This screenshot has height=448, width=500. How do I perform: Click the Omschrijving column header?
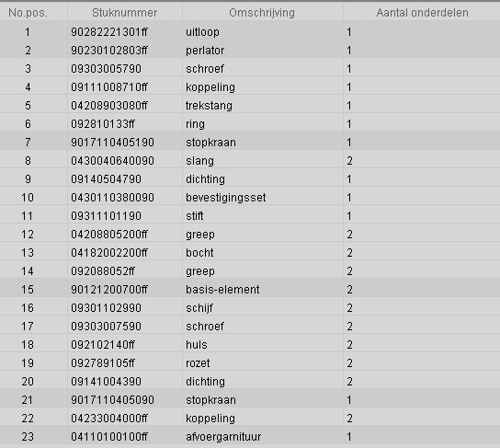point(262,13)
